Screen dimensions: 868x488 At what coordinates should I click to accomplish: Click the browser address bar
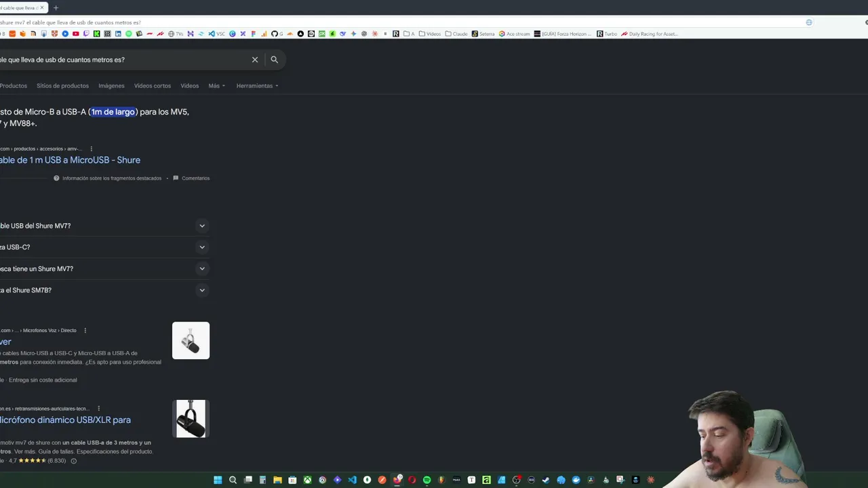[x=400, y=22]
